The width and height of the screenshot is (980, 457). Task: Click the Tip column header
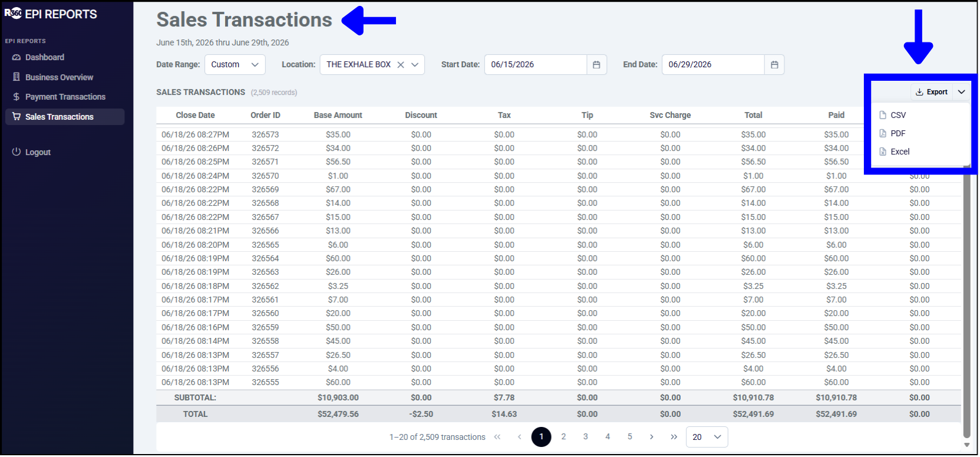587,115
